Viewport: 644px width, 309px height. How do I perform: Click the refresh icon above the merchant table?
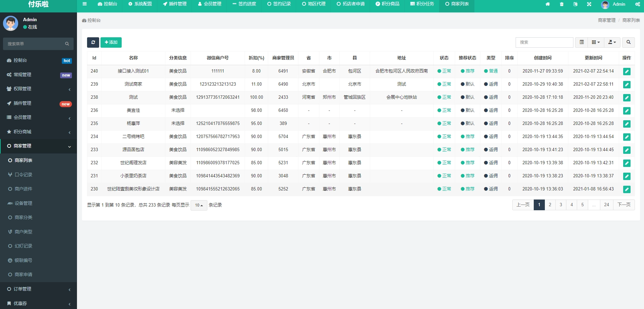93,42
